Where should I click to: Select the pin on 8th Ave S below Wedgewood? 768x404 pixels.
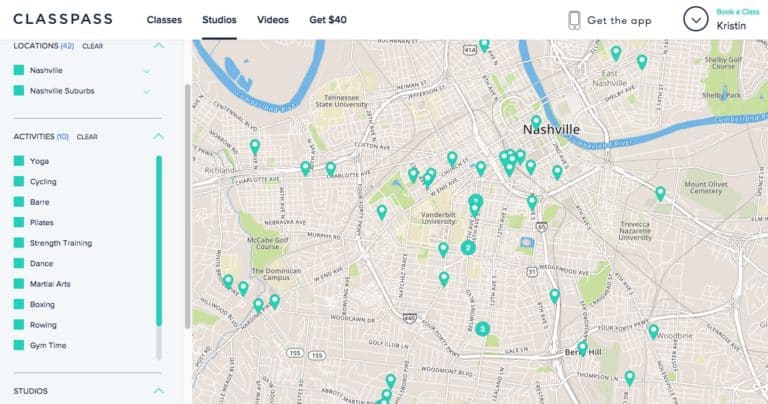pyautogui.click(x=554, y=295)
